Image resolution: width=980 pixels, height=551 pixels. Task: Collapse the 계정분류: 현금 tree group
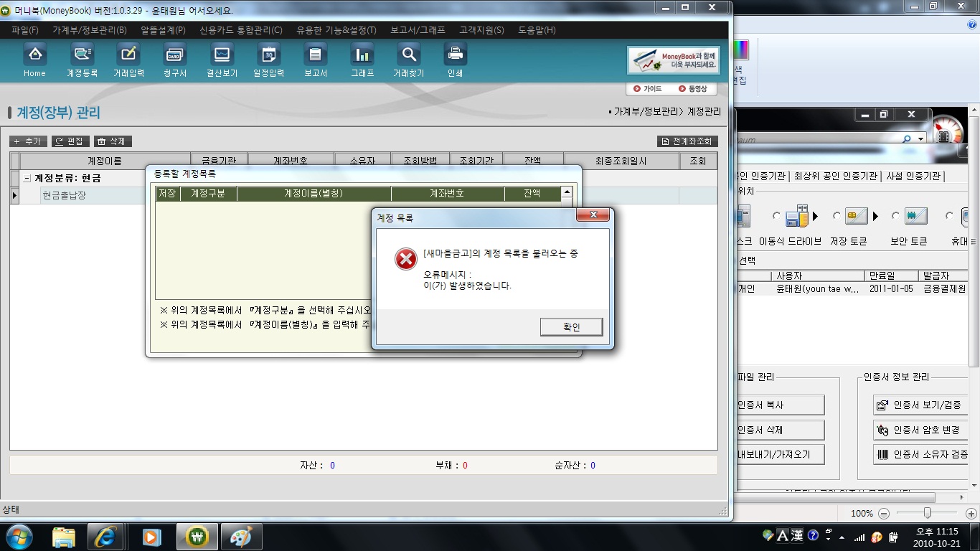tap(27, 179)
